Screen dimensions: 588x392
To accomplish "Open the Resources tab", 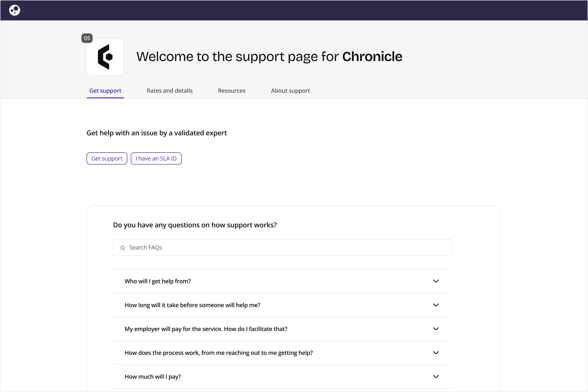I will [x=232, y=91].
